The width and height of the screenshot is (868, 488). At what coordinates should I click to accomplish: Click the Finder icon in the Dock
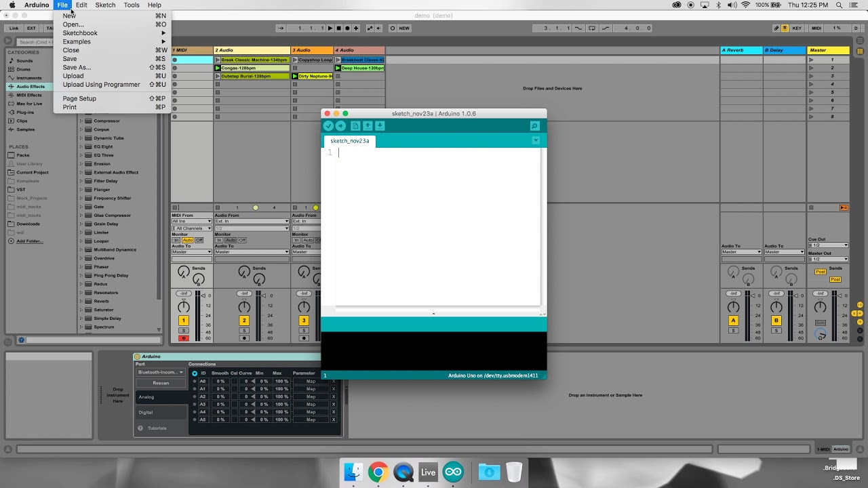pyautogui.click(x=353, y=472)
